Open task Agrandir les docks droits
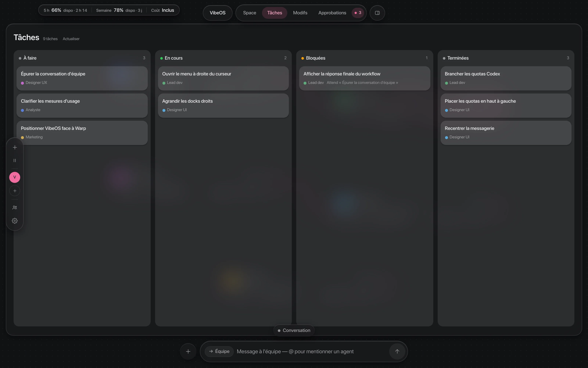Viewport: 588px width, 368px height. click(x=223, y=105)
